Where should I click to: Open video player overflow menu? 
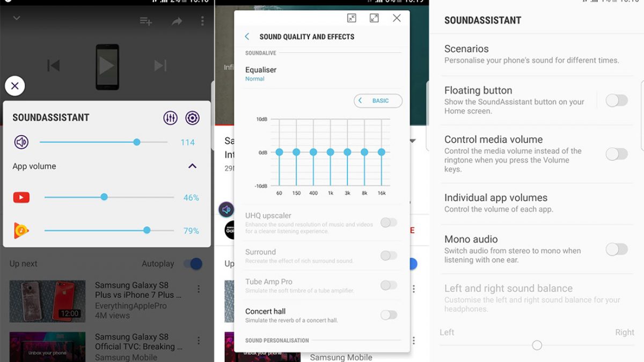pyautogui.click(x=202, y=21)
